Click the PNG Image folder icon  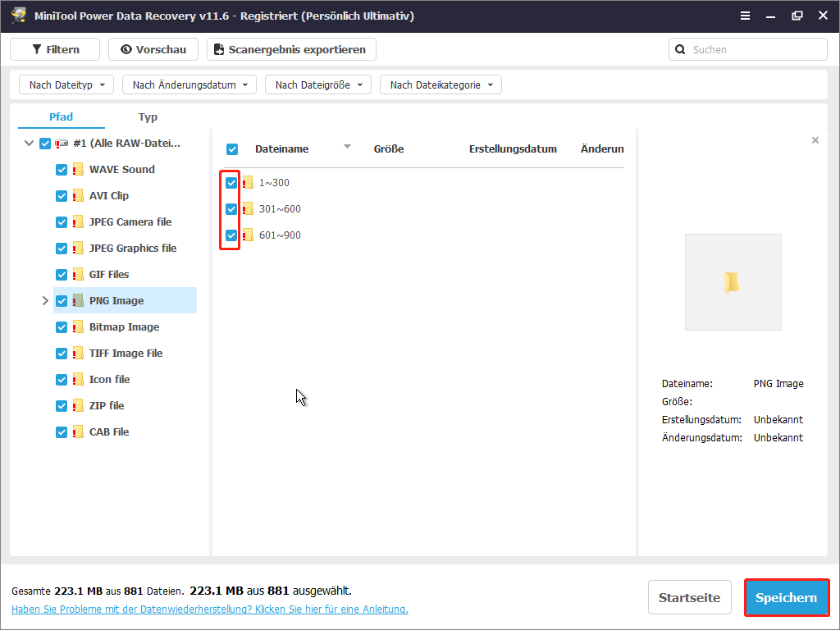78,300
